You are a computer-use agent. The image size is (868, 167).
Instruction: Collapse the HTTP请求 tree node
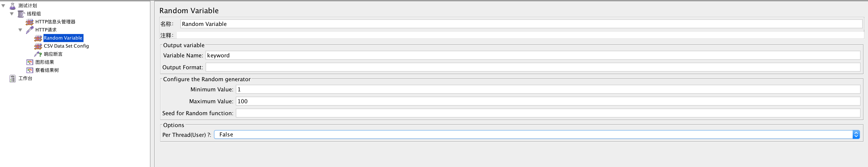pos(20,30)
